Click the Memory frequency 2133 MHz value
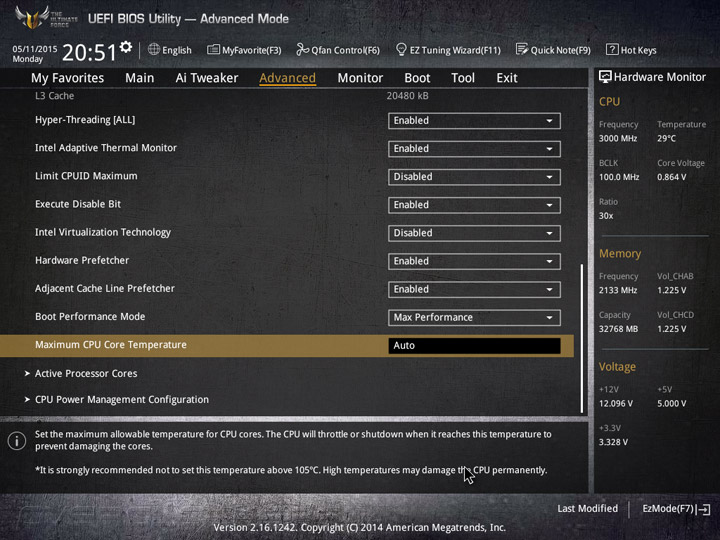Screen dimensions: 720x540 (618, 290)
